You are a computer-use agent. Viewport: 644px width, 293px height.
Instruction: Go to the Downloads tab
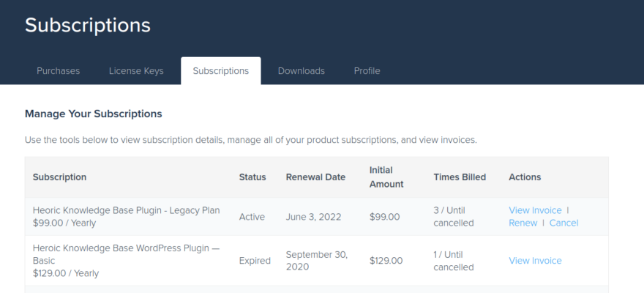pos(301,71)
